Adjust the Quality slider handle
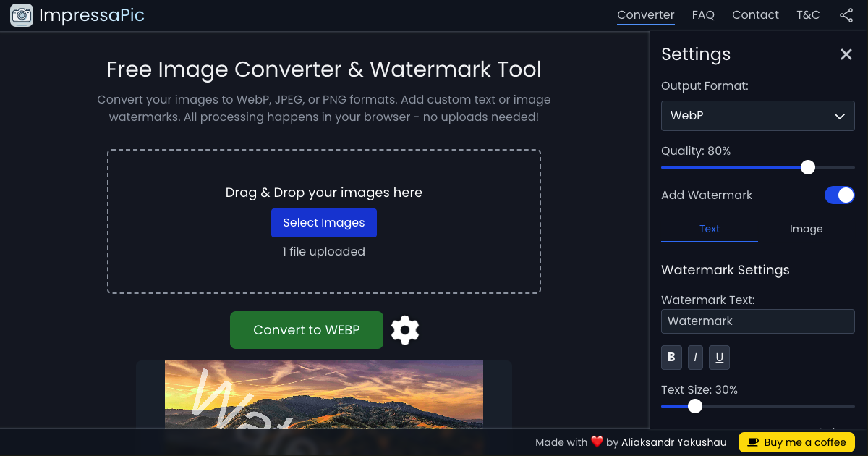Image resolution: width=868 pixels, height=456 pixels. pyautogui.click(x=808, y=167)
